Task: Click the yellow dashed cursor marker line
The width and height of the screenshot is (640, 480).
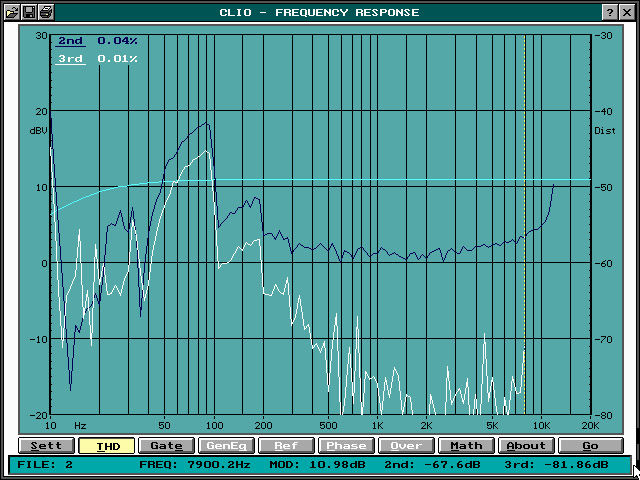Action: [525, 224]
